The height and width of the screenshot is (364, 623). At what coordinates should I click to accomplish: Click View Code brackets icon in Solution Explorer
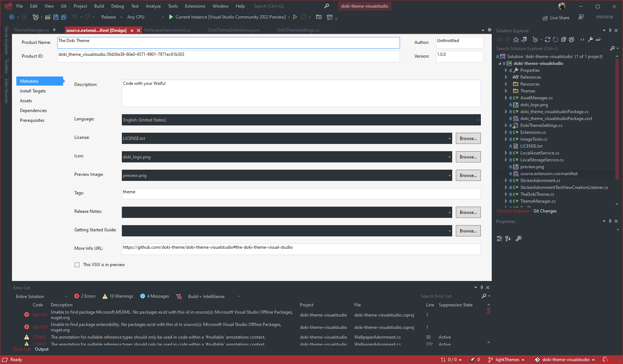pos(582,40)
